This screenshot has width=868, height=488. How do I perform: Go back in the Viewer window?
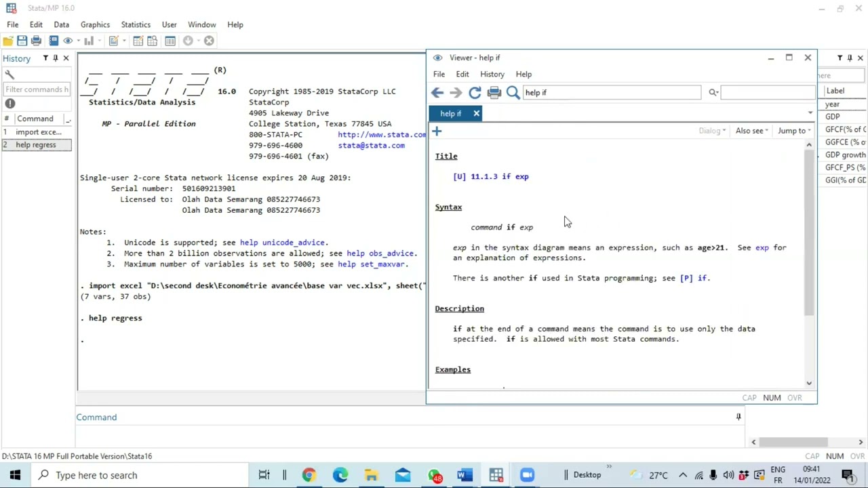[x=437, y=92]
